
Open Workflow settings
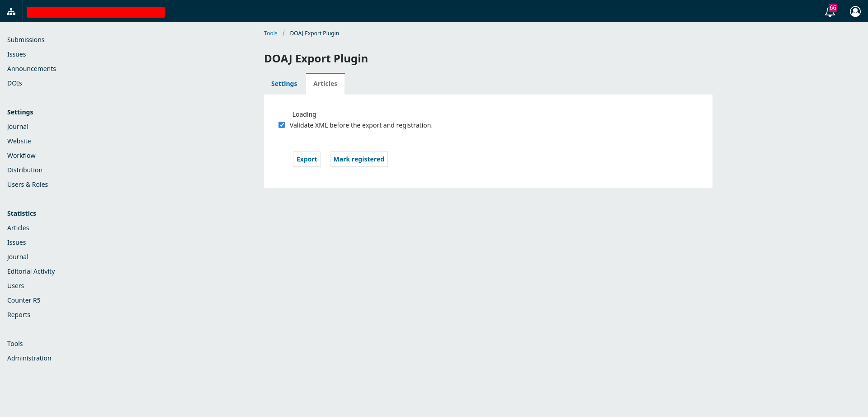pos(21,156)
